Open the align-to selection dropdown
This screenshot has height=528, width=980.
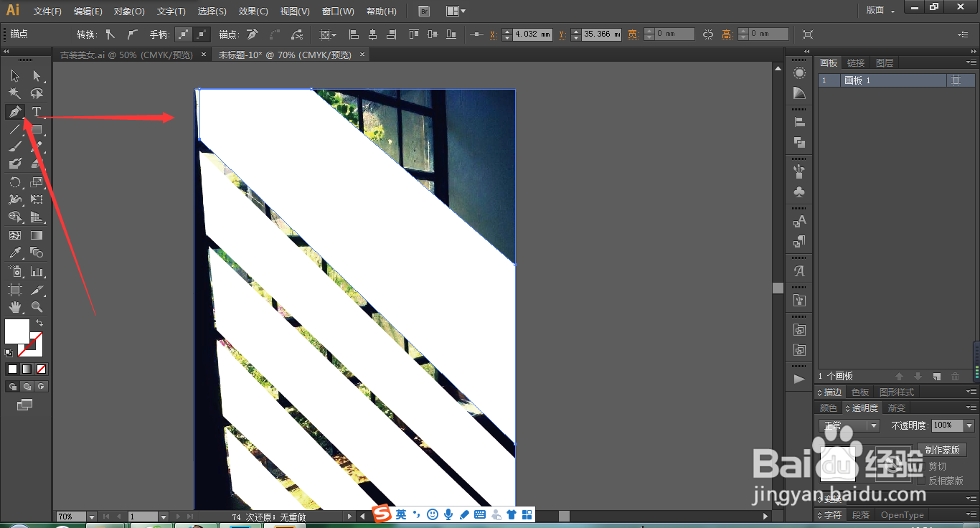329,34
